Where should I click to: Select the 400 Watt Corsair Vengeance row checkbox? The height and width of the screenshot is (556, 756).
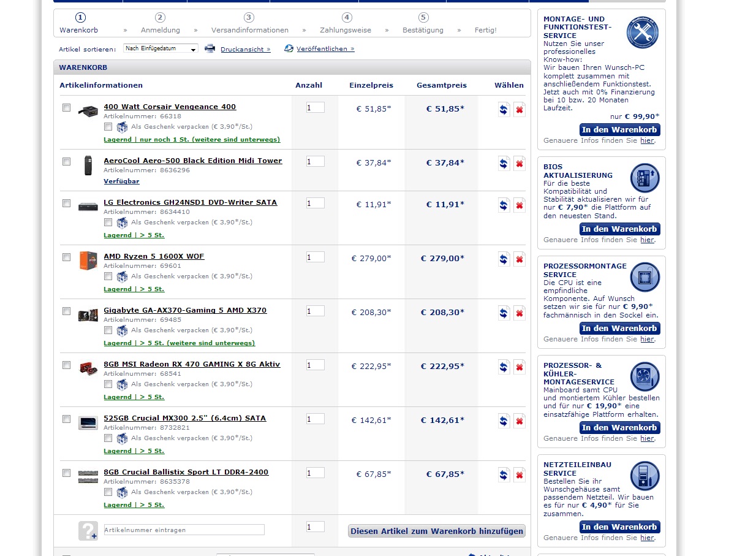(66, 107)
